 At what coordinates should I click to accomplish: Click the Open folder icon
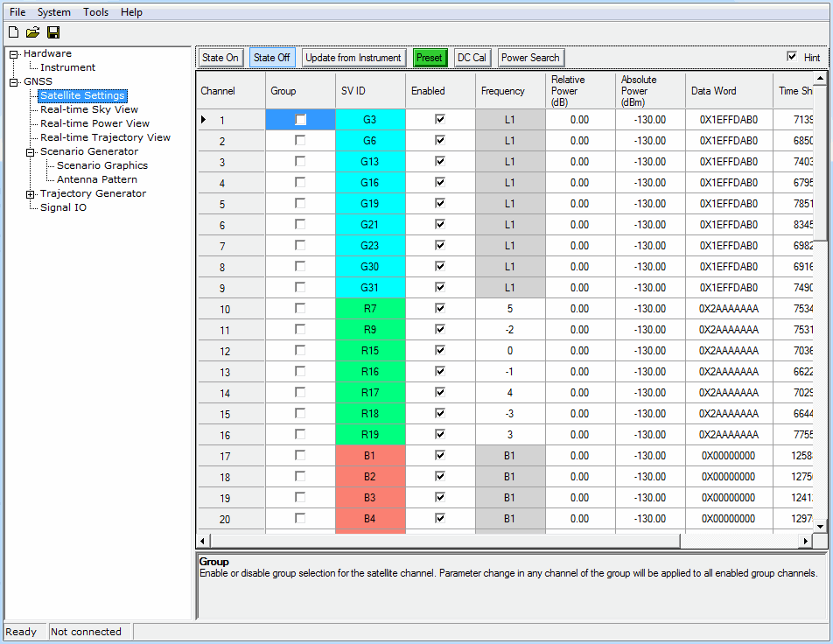tap(32, 32)
